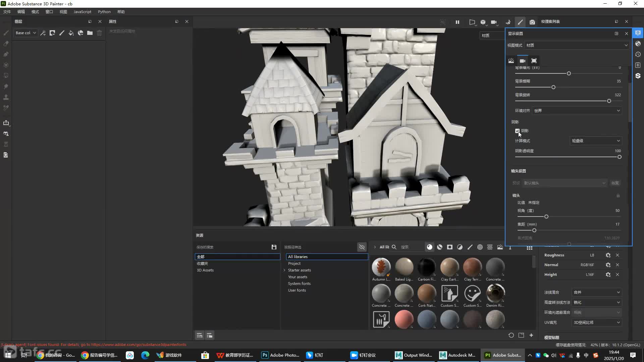The image size is (644, 362).
Task: Expand the Starter assets tree item
Action: tap(284, 270)
